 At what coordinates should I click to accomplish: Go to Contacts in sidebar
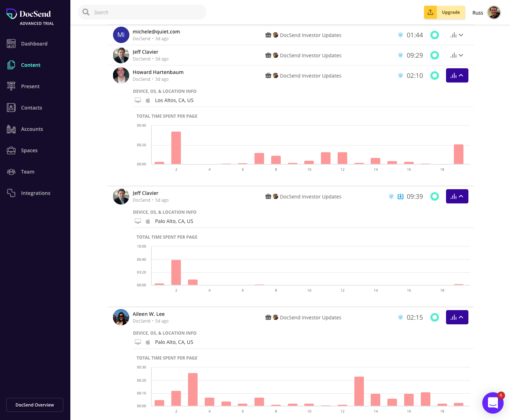coord(31,108)
